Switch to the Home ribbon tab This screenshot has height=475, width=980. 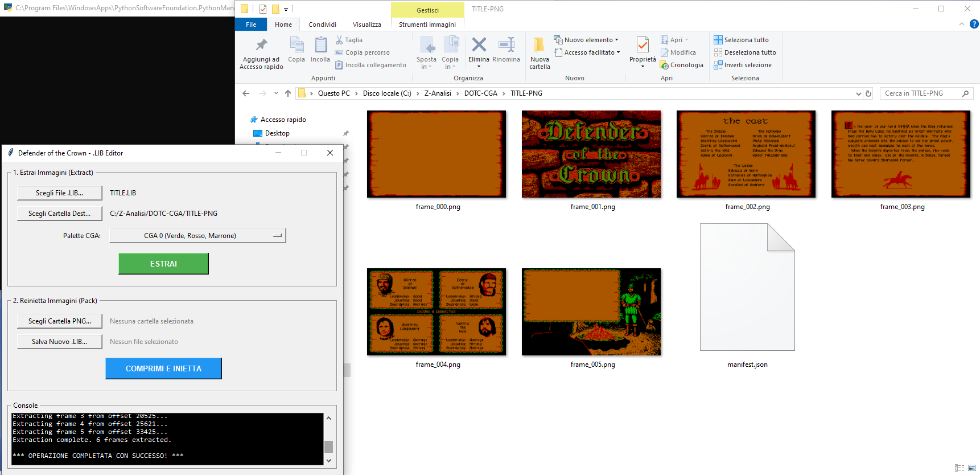[283, 24]
